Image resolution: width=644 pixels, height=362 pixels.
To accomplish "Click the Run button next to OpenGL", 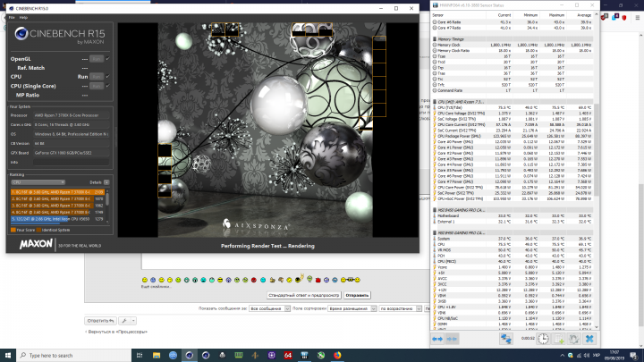I will coord(97,59).
